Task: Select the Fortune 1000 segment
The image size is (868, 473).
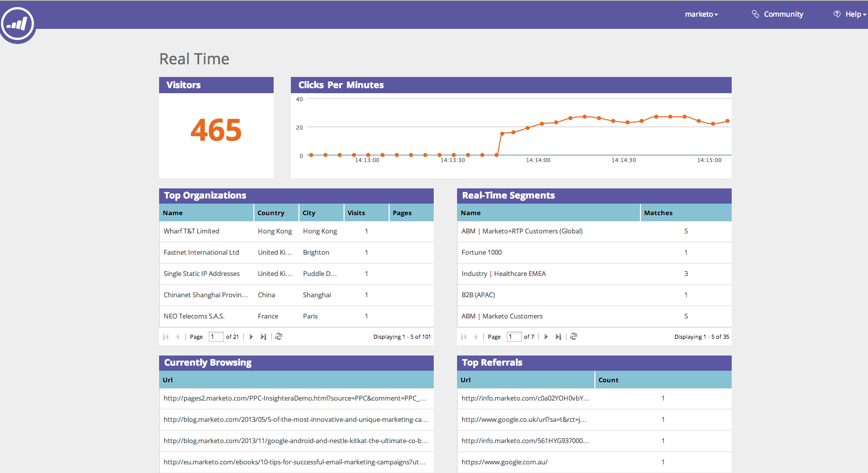Action: tap(481, 253)
